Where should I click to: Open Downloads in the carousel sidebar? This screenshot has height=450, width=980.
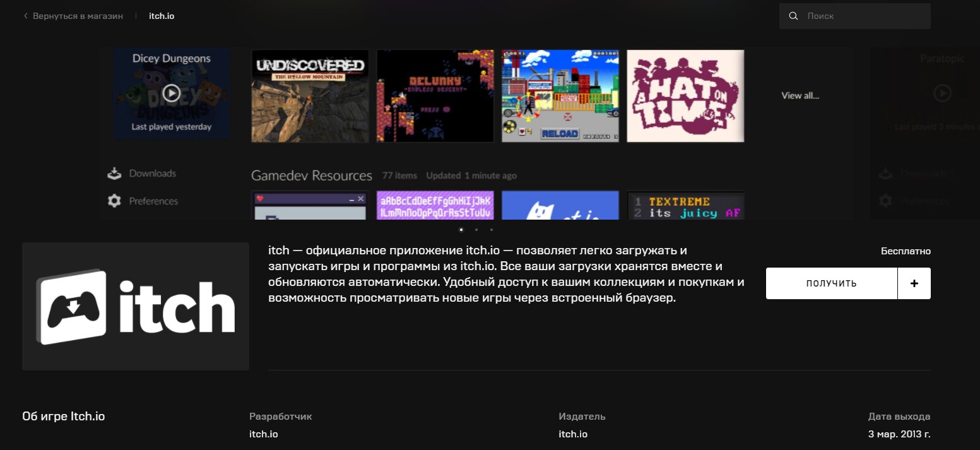coord(152,173)
